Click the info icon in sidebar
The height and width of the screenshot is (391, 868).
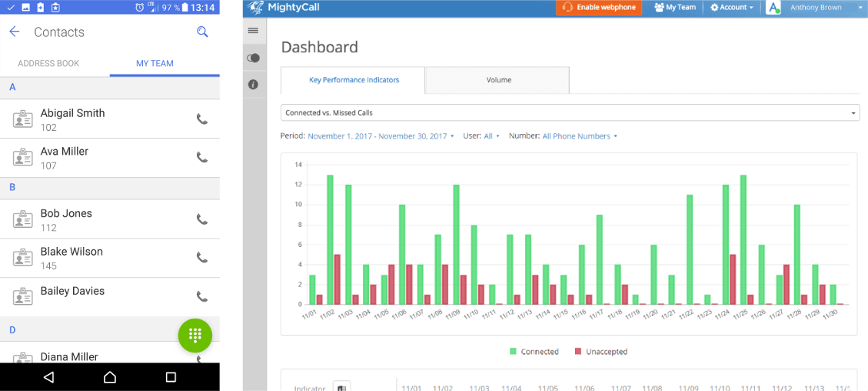253,85
